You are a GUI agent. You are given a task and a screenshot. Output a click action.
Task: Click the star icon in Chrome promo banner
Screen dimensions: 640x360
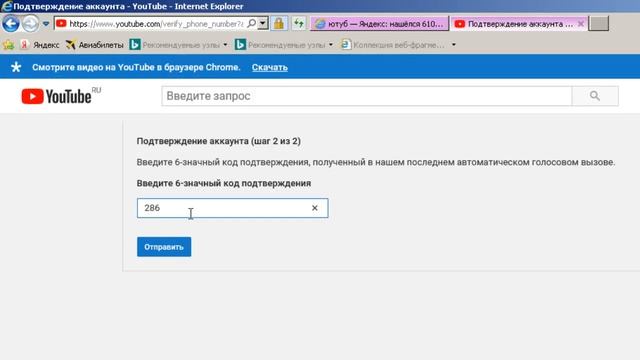point(16,67)
